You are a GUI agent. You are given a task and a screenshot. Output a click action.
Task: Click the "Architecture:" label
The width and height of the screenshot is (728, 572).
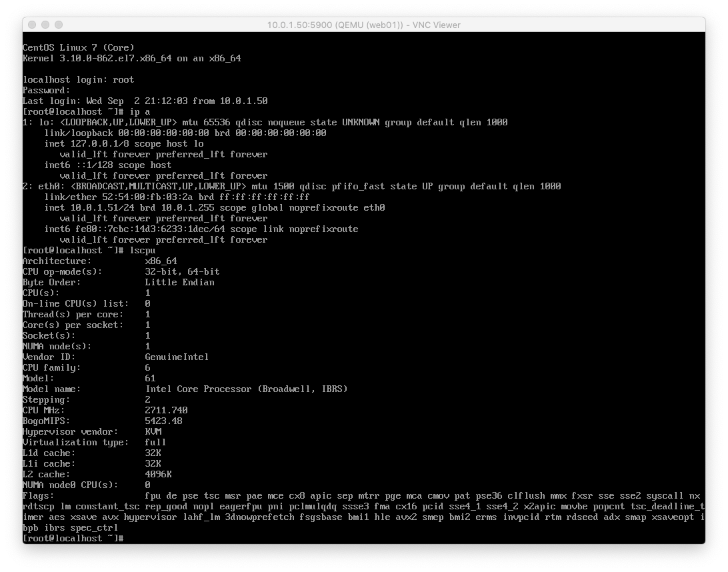coord(57,261)
